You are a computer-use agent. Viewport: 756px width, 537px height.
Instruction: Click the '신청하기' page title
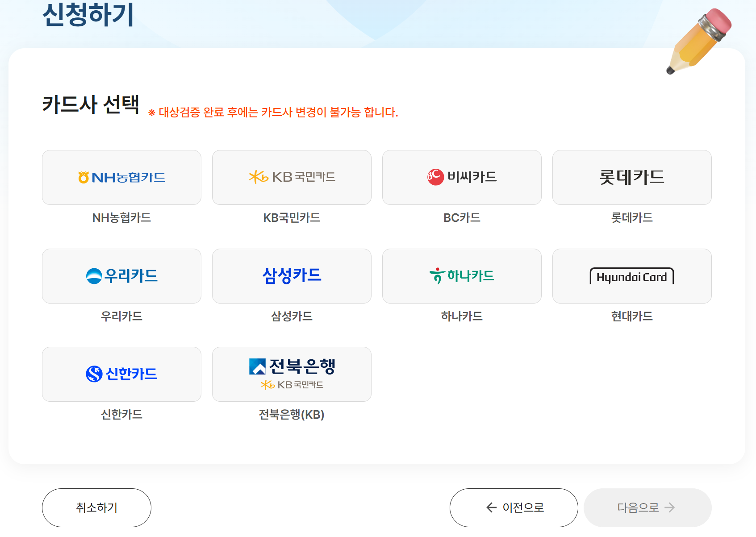[x=88, y=14]
